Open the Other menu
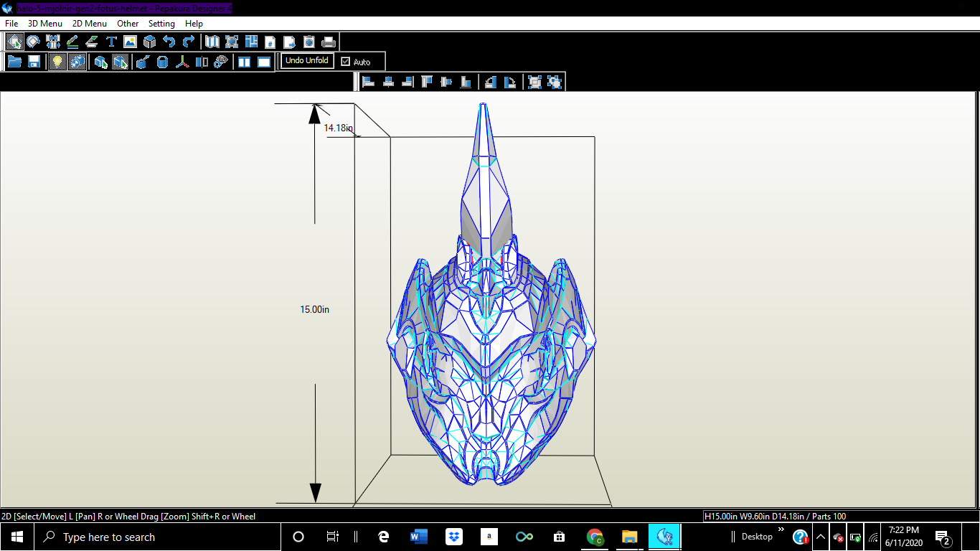The height and width of the screenshot is (551, 980). pos(128,24)
